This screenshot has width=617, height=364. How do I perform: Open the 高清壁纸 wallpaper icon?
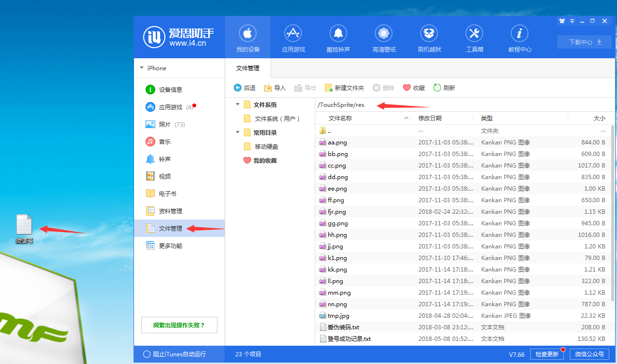tap(384, 34)
